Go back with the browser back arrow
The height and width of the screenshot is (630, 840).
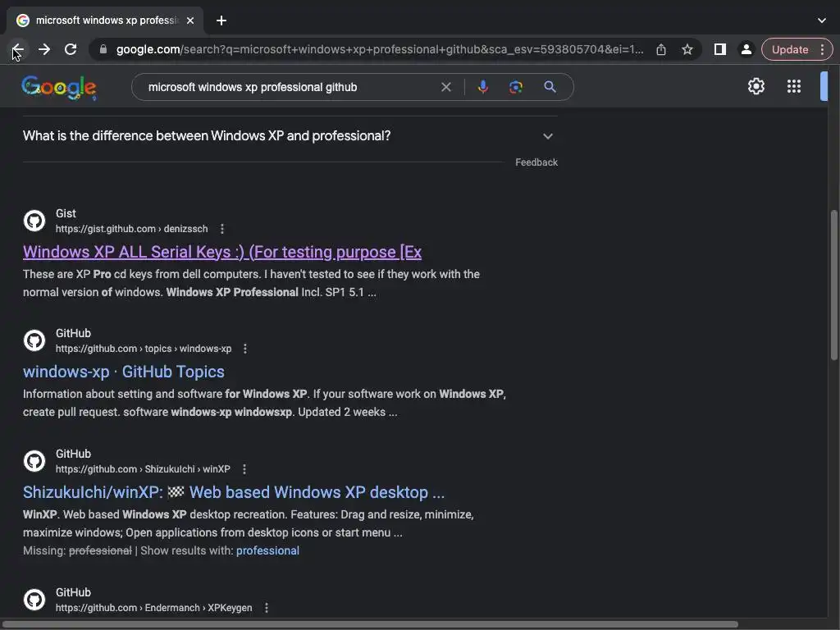coord(18,49)
